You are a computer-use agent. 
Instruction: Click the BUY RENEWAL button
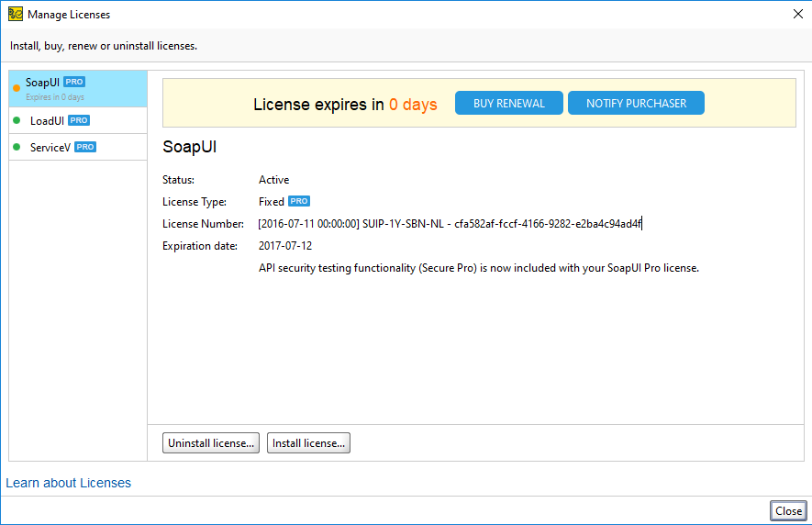(509, 103)
